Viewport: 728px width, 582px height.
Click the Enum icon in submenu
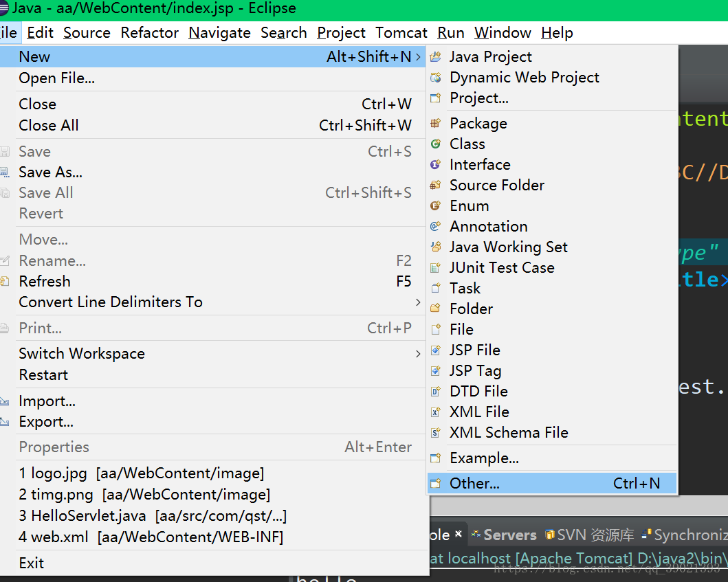click(x=435, y=206)
